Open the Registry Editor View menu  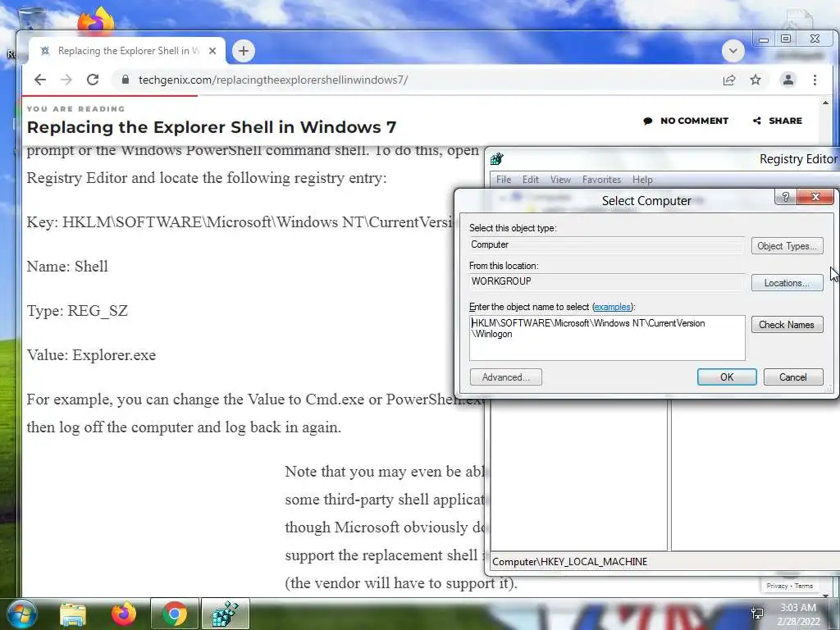(560, 180)
